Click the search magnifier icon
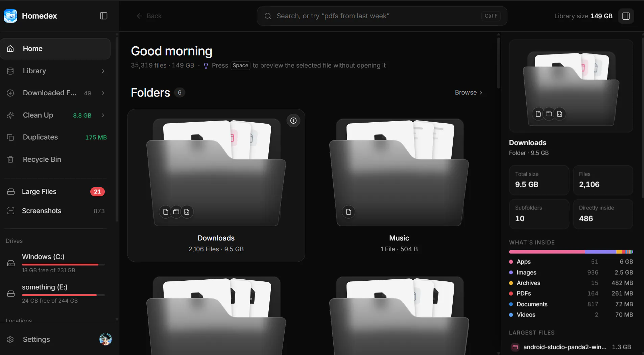This screenshot has width=644, height=355. click(x=268, y=16)
